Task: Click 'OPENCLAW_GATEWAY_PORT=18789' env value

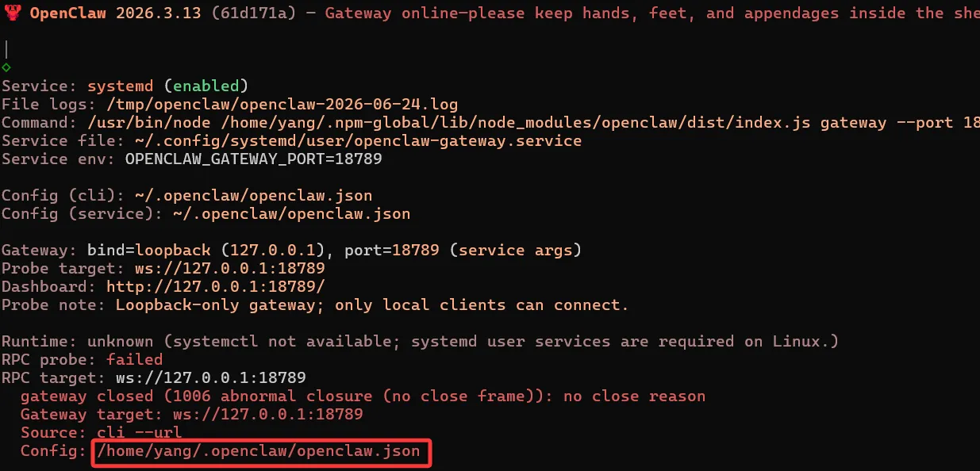Action: coord(254,159)
